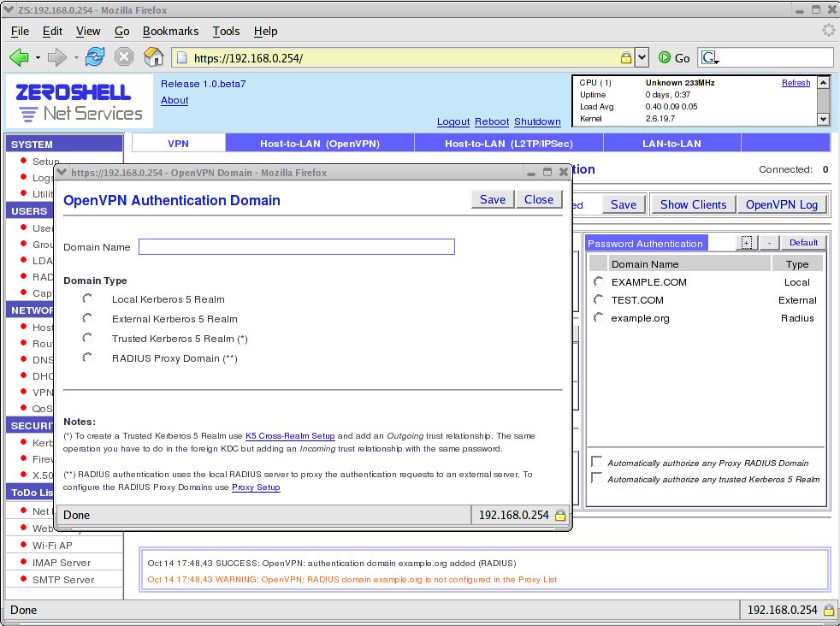The image size is (840, 626).
Task: Click the green Go icon
Action: tap(665, 57)
